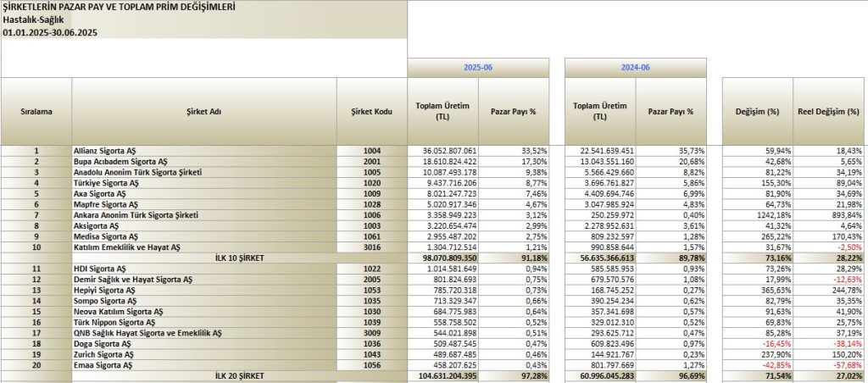Click Demir Sağlık ve Hayat Sigorta AŞ
This screenshot has width=868, height=383.
pyautogui.click(x=204, y=280)
